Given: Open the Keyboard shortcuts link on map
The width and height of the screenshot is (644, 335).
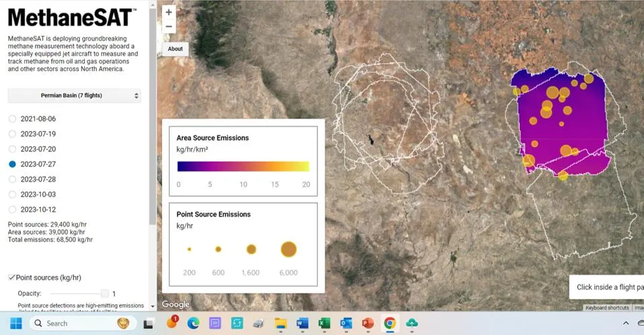Looking at the screenshot, I should (x=606, y=308).
